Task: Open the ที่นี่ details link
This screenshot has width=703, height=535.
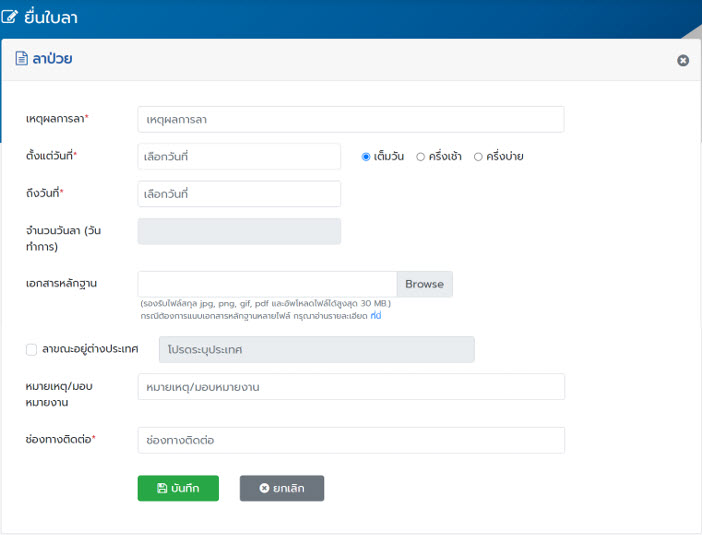Action: pyautogui.click(x=376, y=316)
